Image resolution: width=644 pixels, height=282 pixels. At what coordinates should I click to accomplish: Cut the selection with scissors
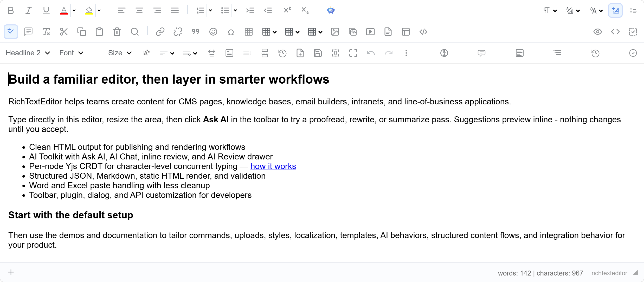[x=64, y=32]
